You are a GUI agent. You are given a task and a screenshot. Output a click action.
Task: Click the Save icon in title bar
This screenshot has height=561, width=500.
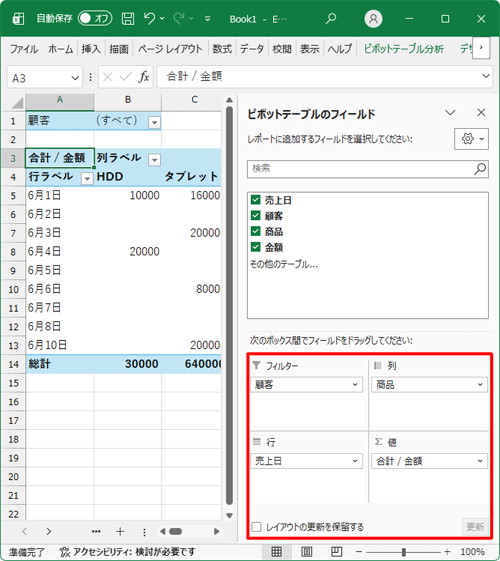click(128, 19)
